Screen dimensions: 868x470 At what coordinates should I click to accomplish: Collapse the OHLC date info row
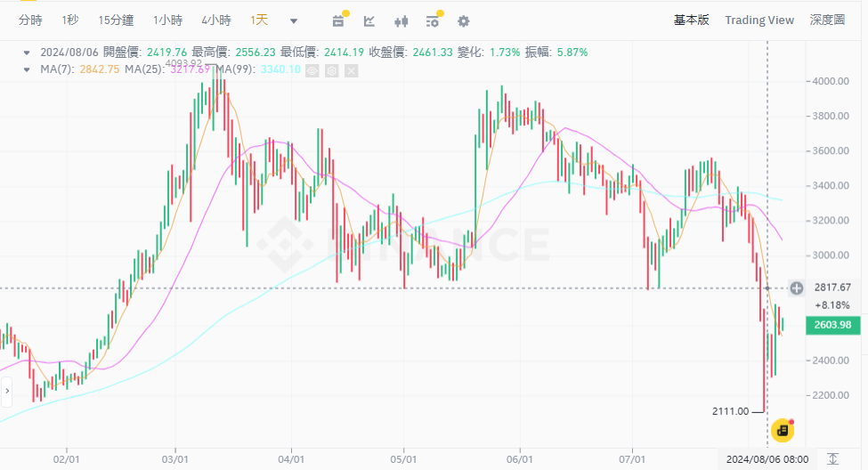tap(27, 53)
